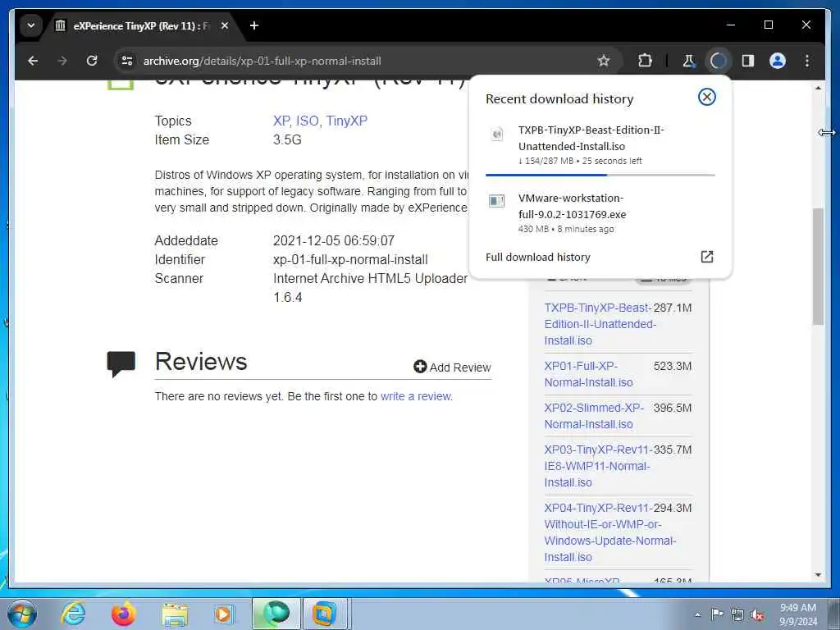Image resolution: width=840 pixels, height=630 pixels.
Task: Close the eXPerience TinyXP tab
Action: [x=225, y=25]
